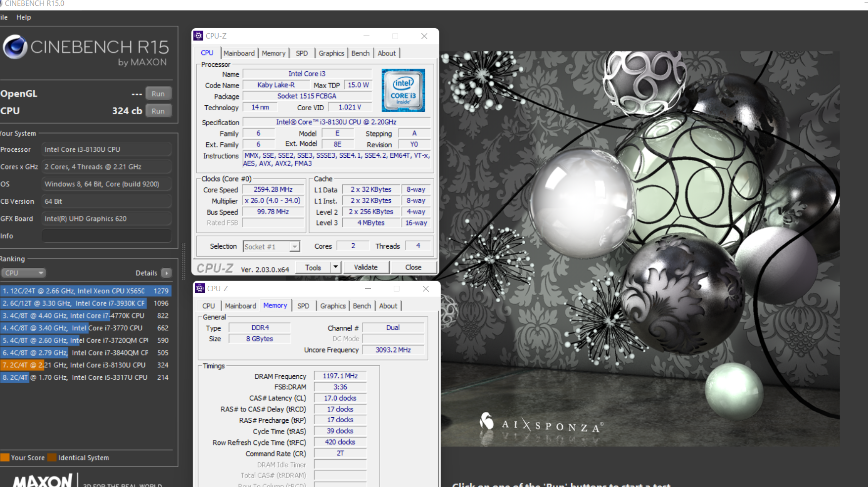Switch to Memory tab in top CPU-Z window
The width and height of the screenshot is (868, 487).
[x=274, y=53]
